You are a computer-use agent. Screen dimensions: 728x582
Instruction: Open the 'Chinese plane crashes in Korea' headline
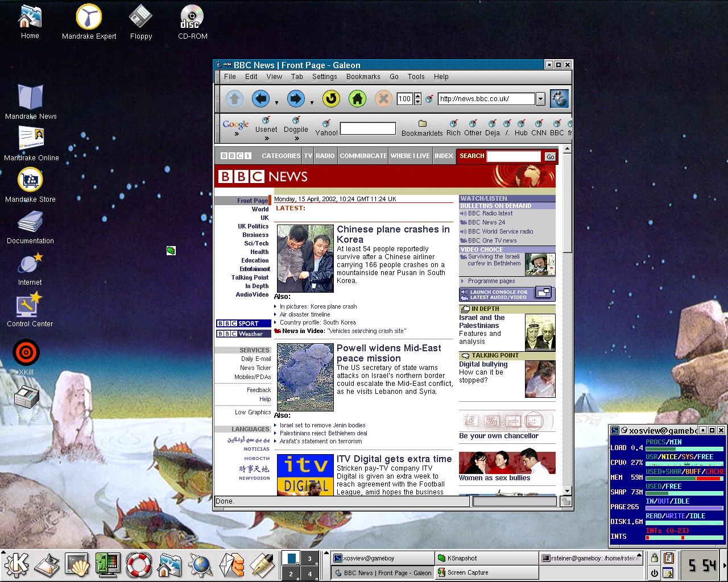393,234
